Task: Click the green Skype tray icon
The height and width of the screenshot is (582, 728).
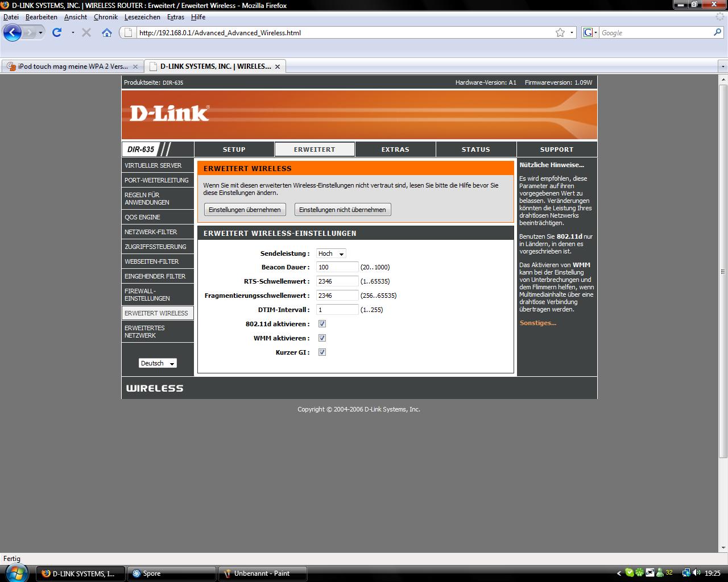Action: pos(630,573)
